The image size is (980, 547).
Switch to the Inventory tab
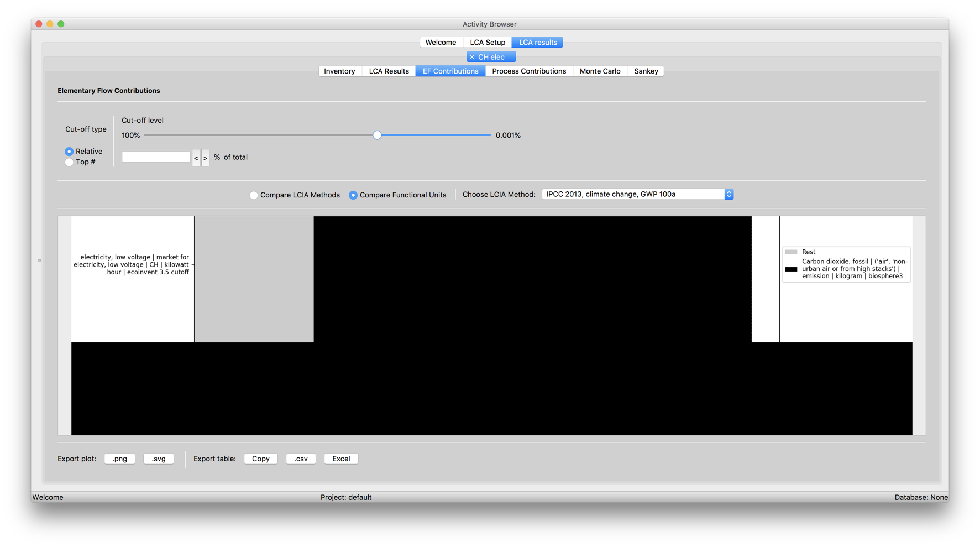pos(339,71)
